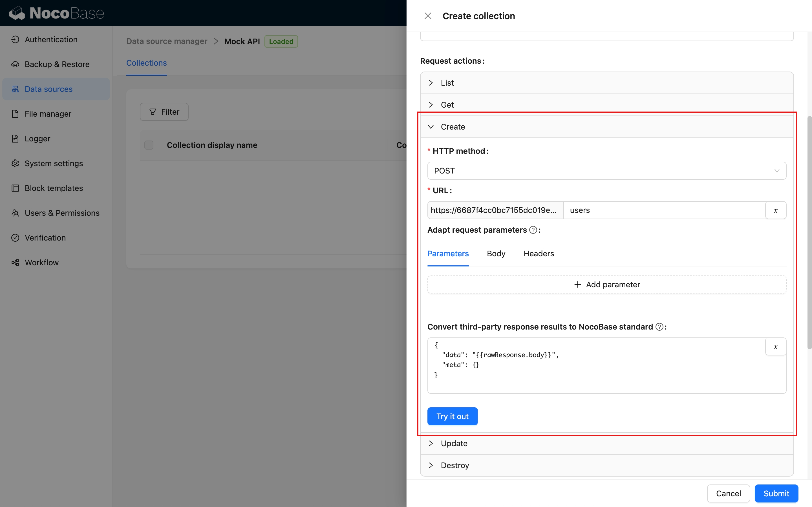Click the Workflow sidebar icon

tap(15, 263)
